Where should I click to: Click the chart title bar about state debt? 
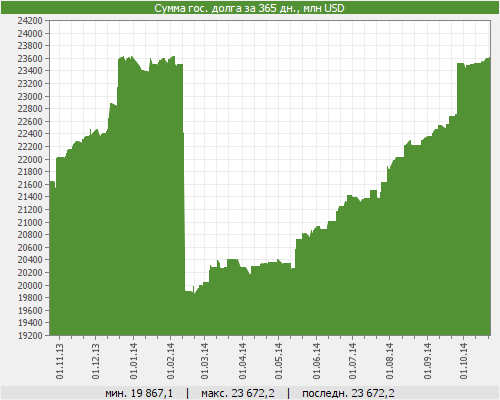(249, 8)
